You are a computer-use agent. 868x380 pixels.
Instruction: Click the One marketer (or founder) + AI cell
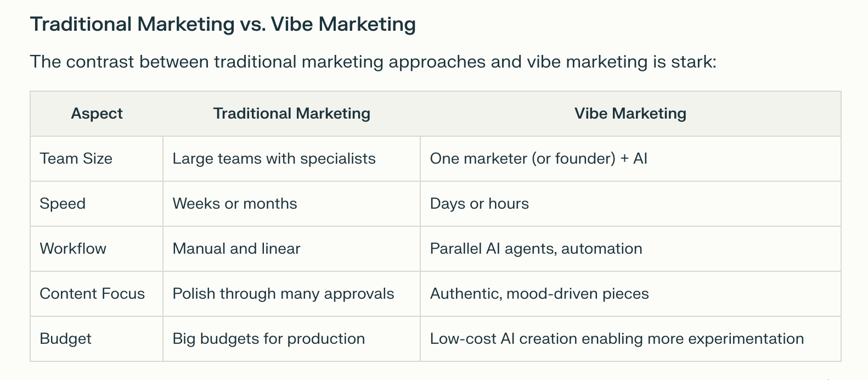[x=630, y=159]
